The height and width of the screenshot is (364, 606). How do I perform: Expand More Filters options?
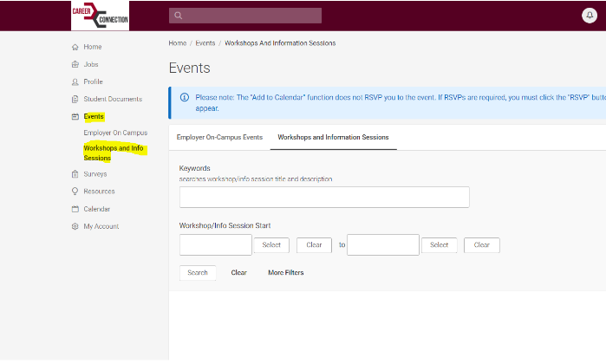(285, 272)
